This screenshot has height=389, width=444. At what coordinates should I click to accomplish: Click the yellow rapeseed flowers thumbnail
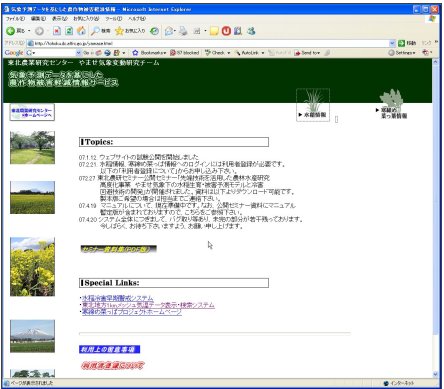32,267
